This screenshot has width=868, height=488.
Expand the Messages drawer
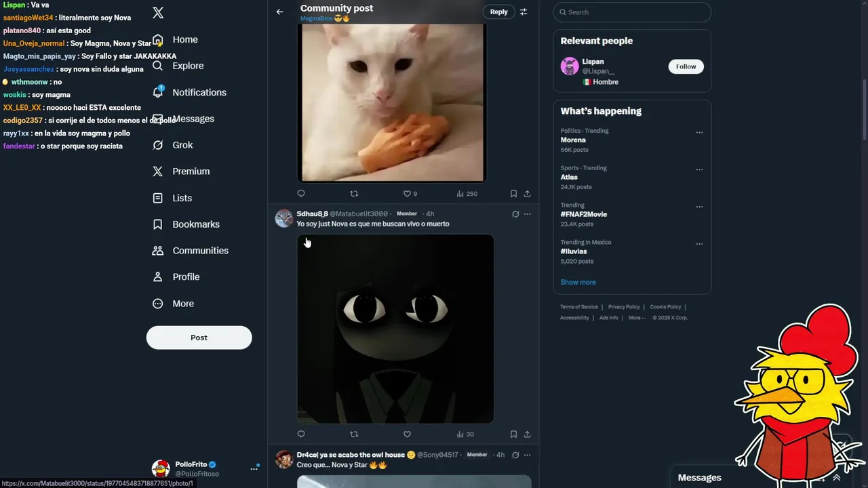click(x=837, y=478)
